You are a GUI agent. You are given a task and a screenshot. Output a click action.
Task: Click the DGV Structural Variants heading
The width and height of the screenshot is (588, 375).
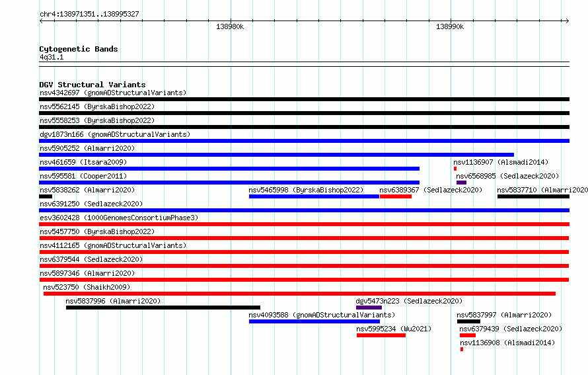click(92, 85)
